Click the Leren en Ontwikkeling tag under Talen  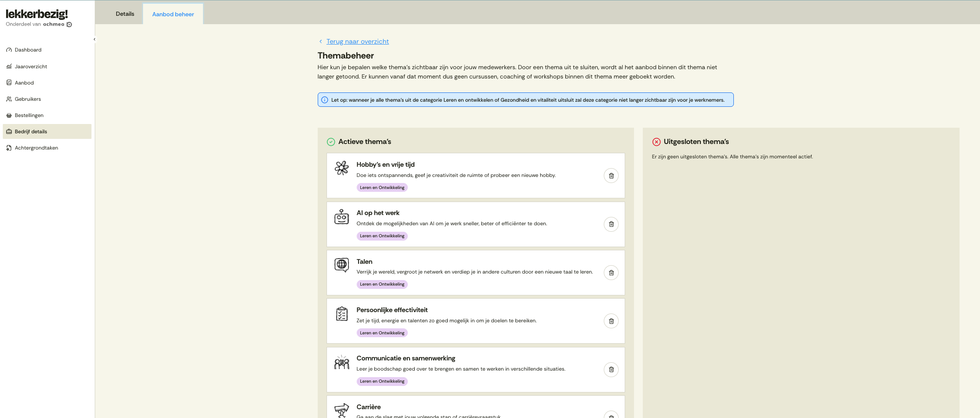(x=382, y=284)
